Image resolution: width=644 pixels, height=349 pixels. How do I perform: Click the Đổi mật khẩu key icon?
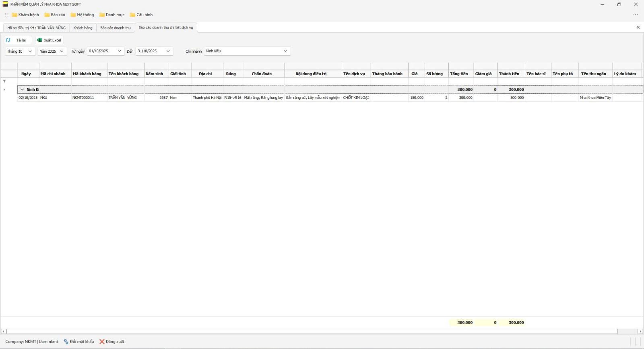(x=66, y=342)
